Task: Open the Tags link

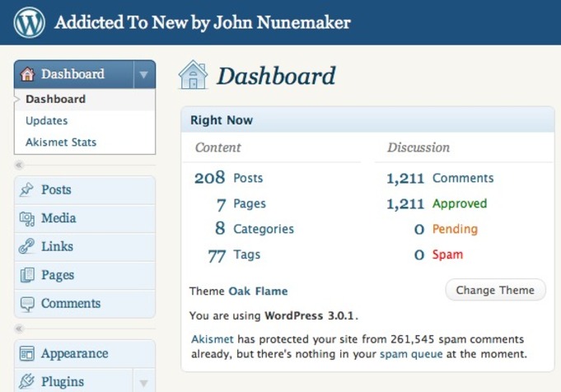Action: tap(247, 254)
